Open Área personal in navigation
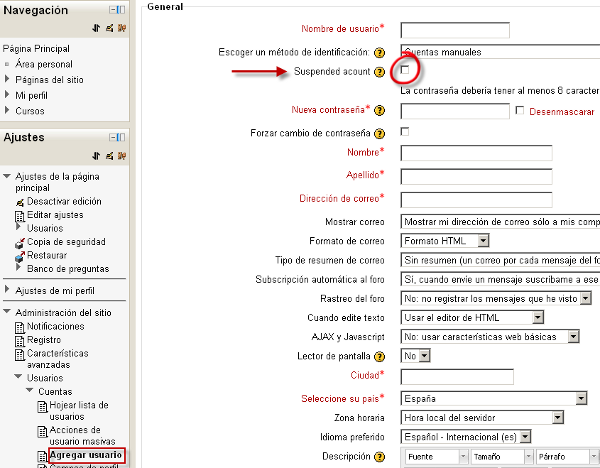The image size is (600, 468). tap(43, 63)
